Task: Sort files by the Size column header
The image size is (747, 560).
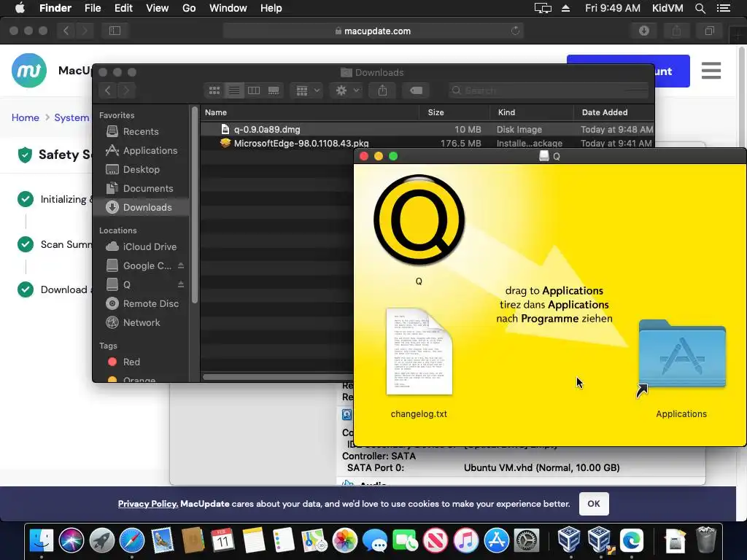Action: (454, 112)
